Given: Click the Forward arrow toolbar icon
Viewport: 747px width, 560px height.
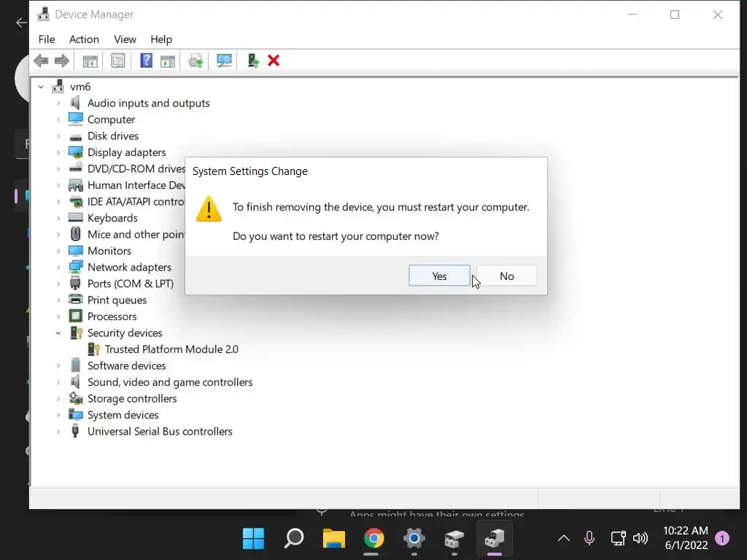Looking at the screenshot, I should click(62, 61).
